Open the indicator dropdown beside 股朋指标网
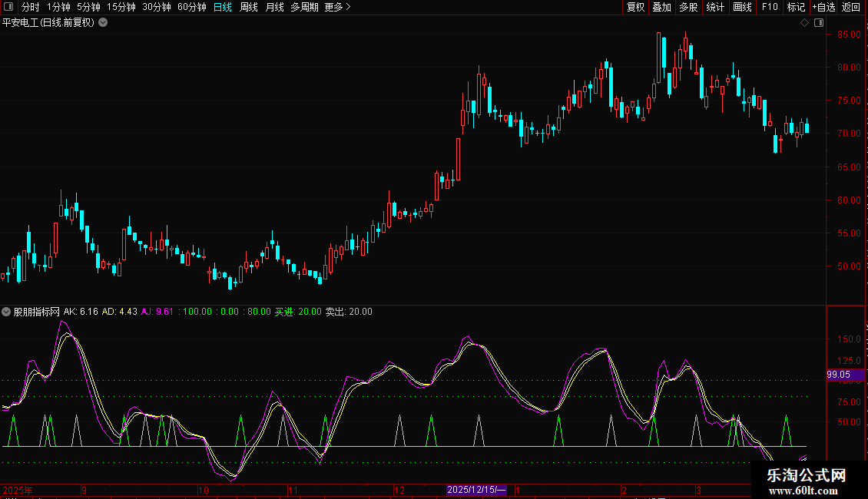Screen dimensions: 868x499 (x=6, y=312)
